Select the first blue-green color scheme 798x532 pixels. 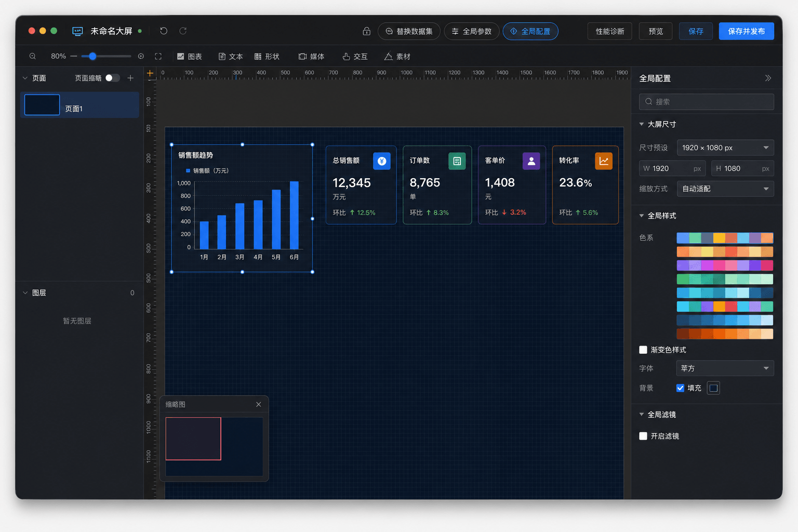725,238
